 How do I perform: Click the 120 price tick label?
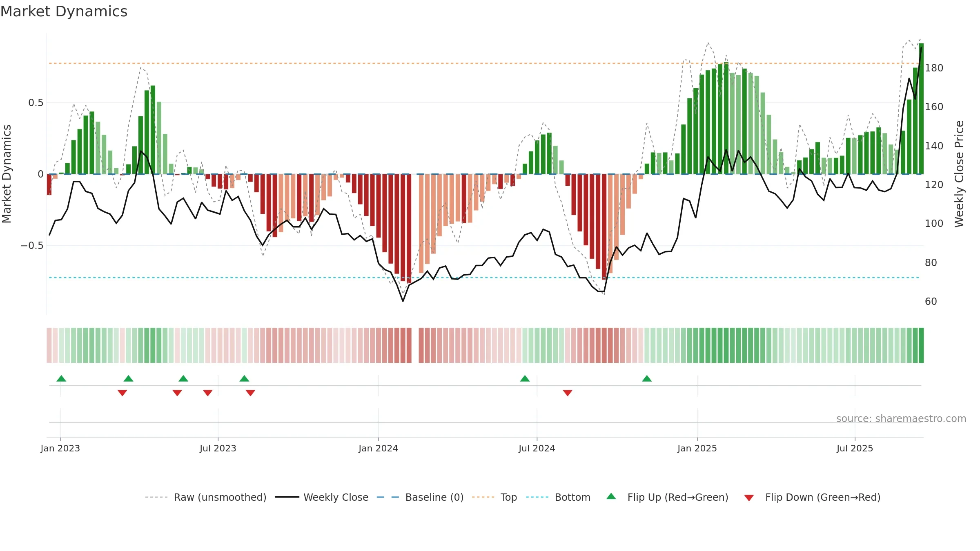click(934, 184)
